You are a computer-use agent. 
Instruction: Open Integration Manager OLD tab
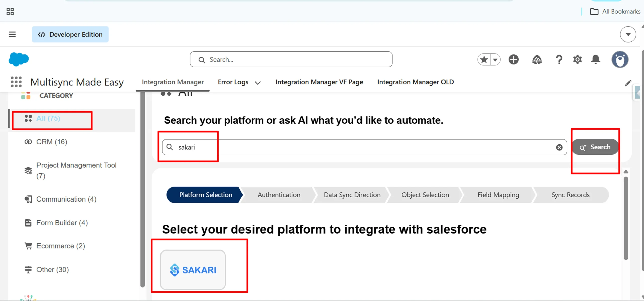pyautogui.click(x=415, y=82)
